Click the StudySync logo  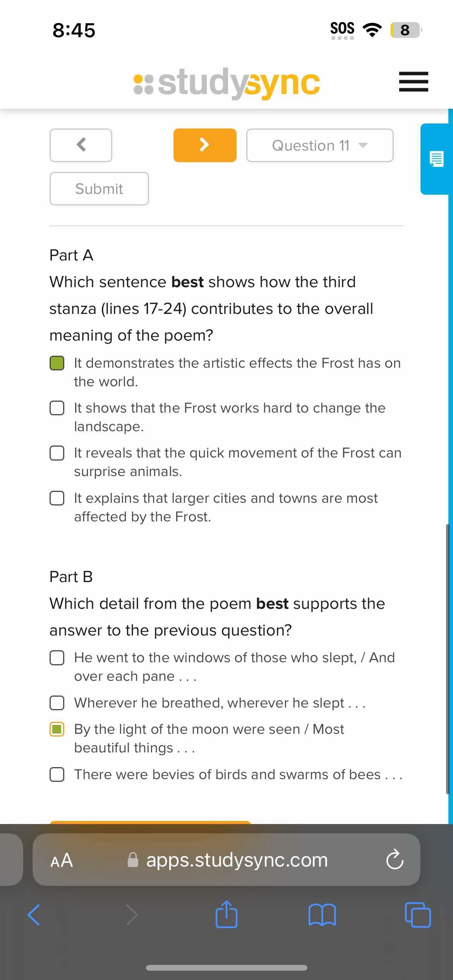click(x=226, y=82)
